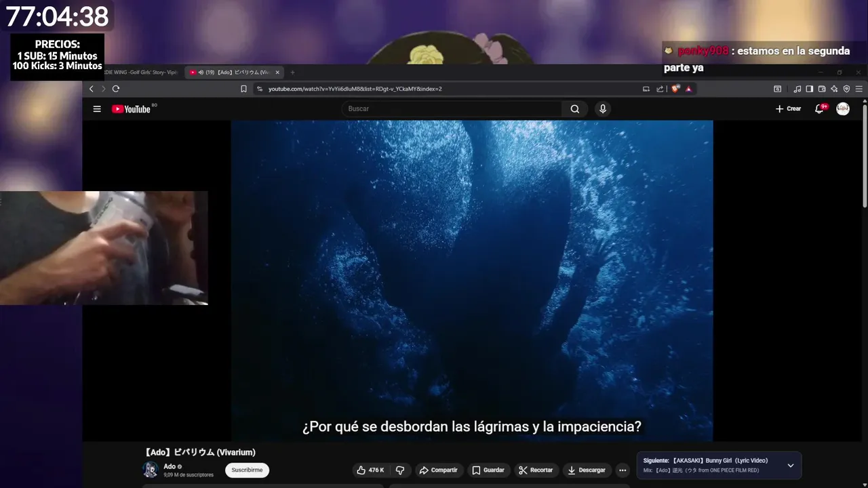Open the tab search icon in browser toolbar
The width and height of the screenshot is (868, 488).
pyautogui.click(x=778, y=89)
